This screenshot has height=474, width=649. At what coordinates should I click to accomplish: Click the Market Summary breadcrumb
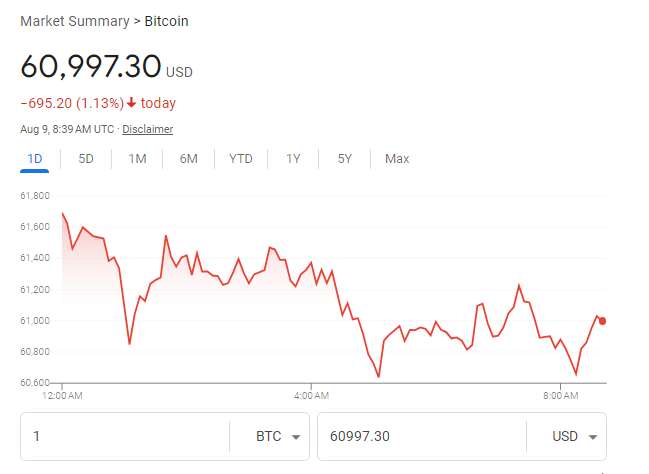66,21
